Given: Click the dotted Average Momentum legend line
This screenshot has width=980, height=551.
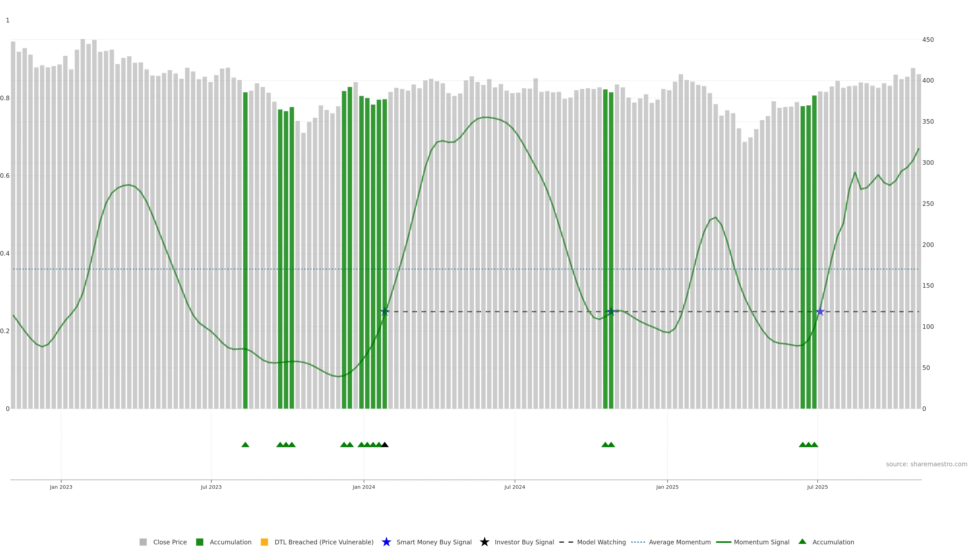Looking at the screenshot, I should tap(638, 542).
